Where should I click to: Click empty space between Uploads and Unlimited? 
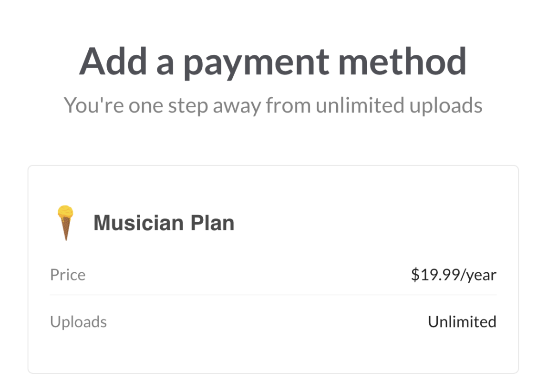pos(267,322)
